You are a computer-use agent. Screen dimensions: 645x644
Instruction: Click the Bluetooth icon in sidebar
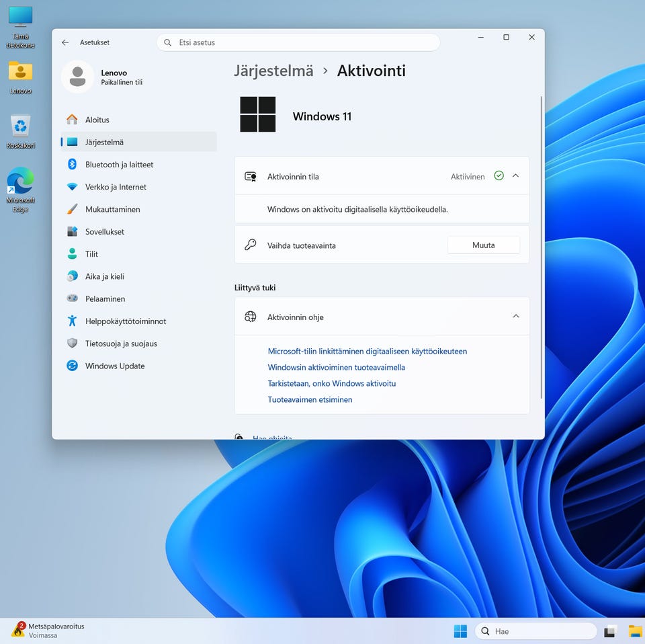72,164
